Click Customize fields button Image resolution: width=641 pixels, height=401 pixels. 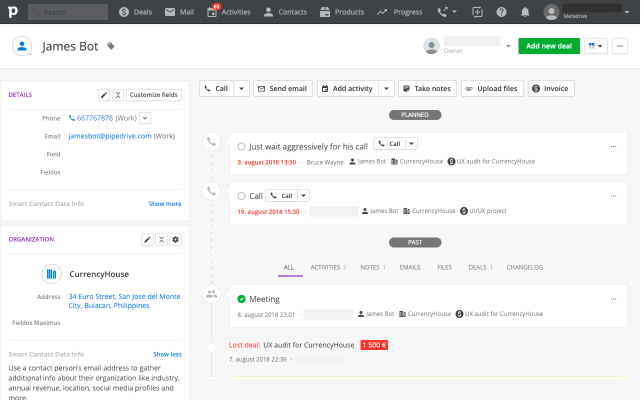[x=154, y=95]
